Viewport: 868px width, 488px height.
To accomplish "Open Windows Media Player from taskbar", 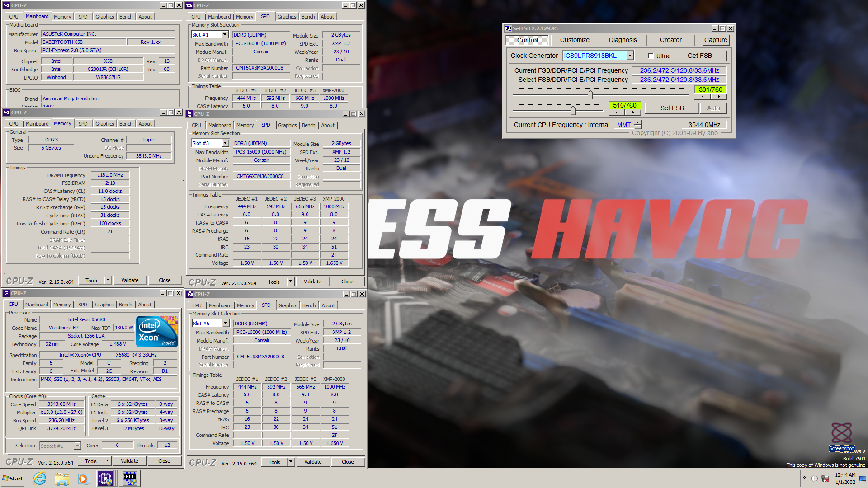I will (84, 478).
